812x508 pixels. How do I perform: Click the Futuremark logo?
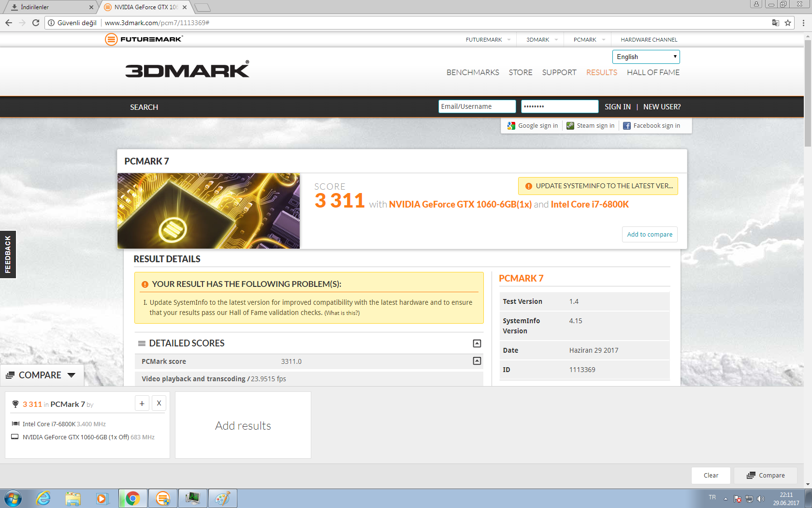144,39
